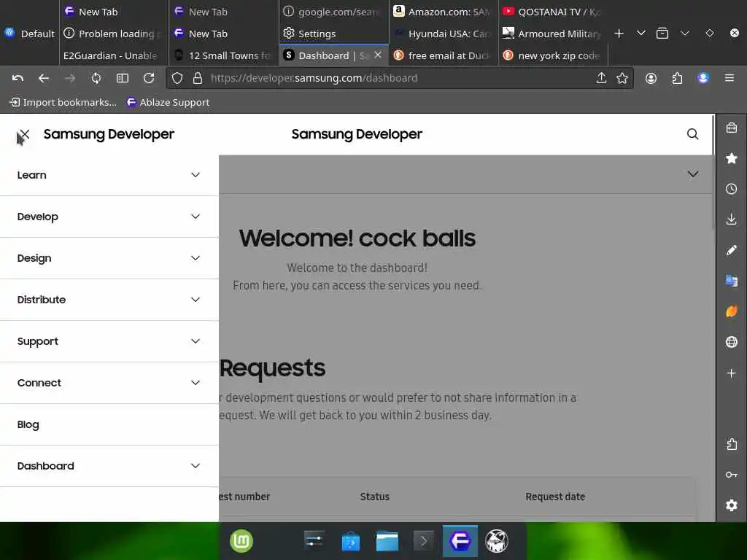Click the sync icon in navigation bar
Viewport: 747px width, 560px height.
(x=96, y=78)
